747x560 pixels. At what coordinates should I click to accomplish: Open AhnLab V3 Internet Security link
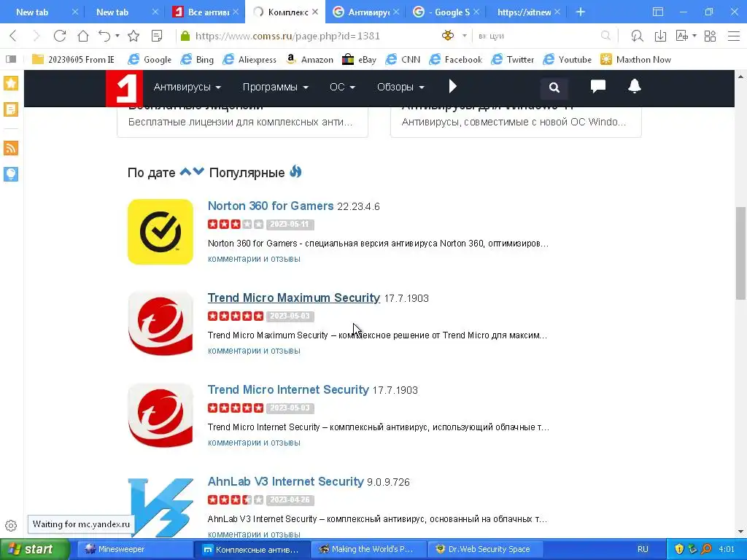[x=286, y=481]
